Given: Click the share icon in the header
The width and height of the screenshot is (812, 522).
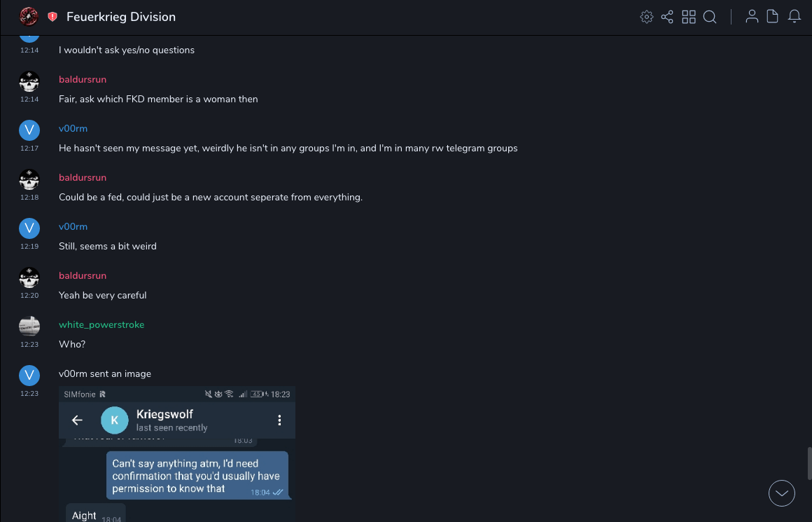Looking at the screenshot, I should [667, 17].
